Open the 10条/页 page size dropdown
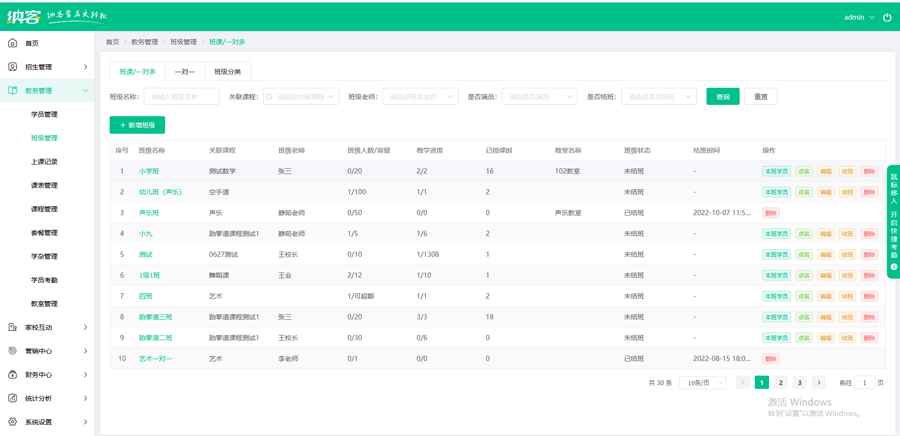The height and width of the screenshot is (436, 900). click(703, 383)
